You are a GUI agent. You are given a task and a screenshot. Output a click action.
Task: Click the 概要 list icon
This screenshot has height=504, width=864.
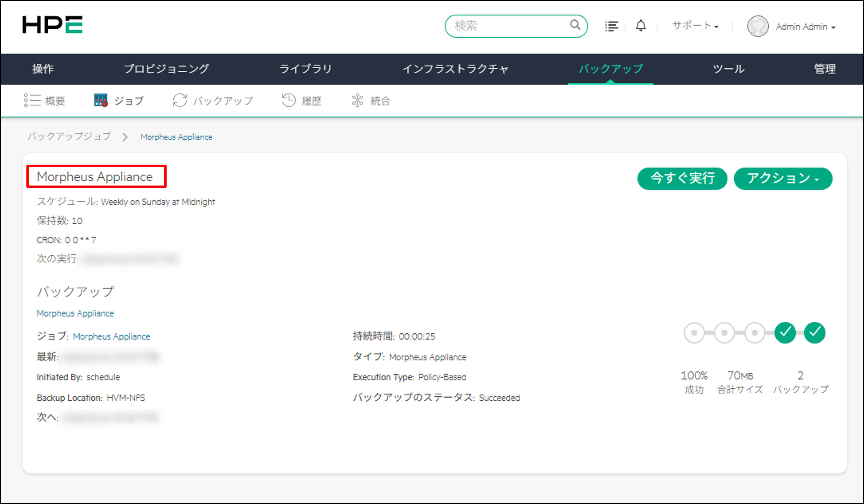[32, 100]
